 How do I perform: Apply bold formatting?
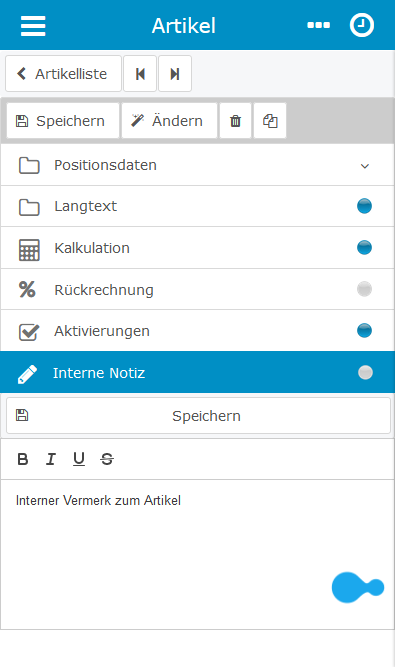coord(23,459)
